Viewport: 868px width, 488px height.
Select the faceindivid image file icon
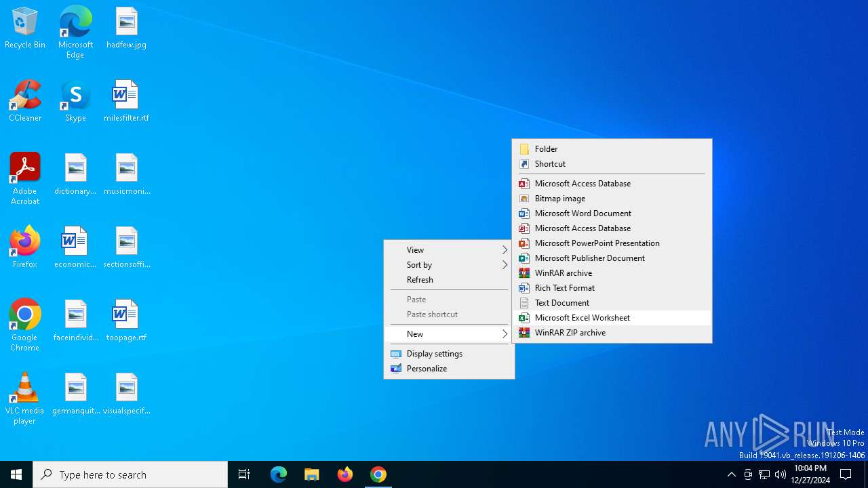(x=75, y=321)
